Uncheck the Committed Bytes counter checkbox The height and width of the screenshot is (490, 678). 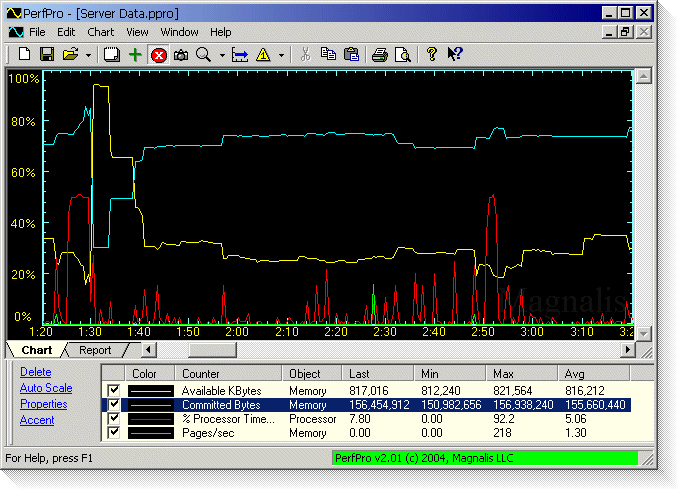pyautogui.click(x=114, y=404)
